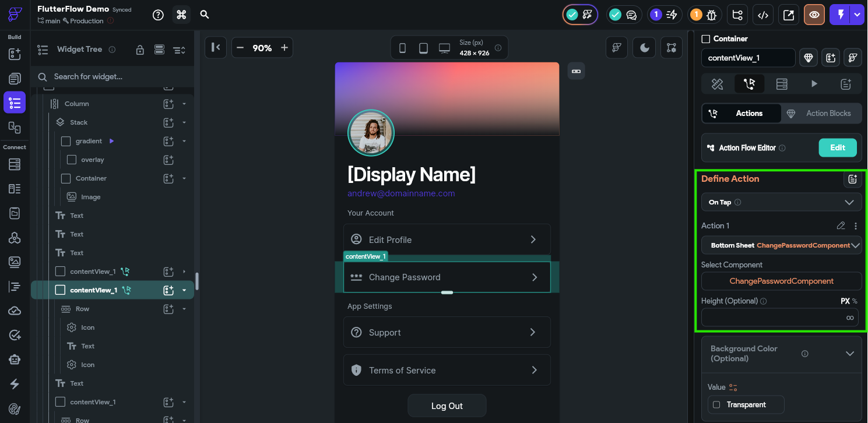Image resolution: width=868 pixels, height=423 pixels.
Task: Click Log Out button in preview
Action: click(x=447, y=406)
